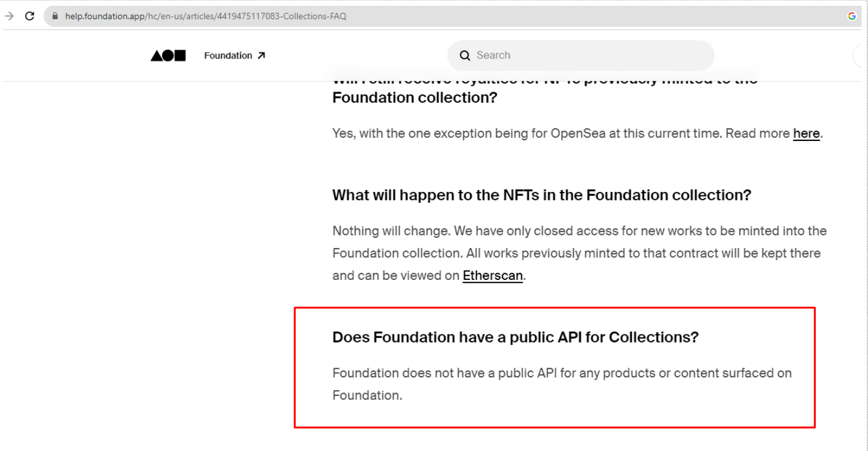
Task: Open the Etherscan link
Action: click(x=493, y=276)
